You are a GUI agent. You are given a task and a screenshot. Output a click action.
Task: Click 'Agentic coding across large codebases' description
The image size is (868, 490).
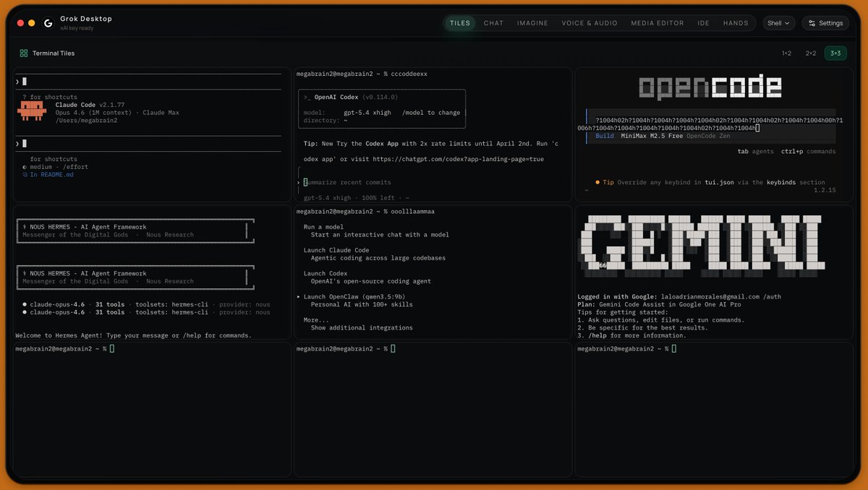click(378, 258)
